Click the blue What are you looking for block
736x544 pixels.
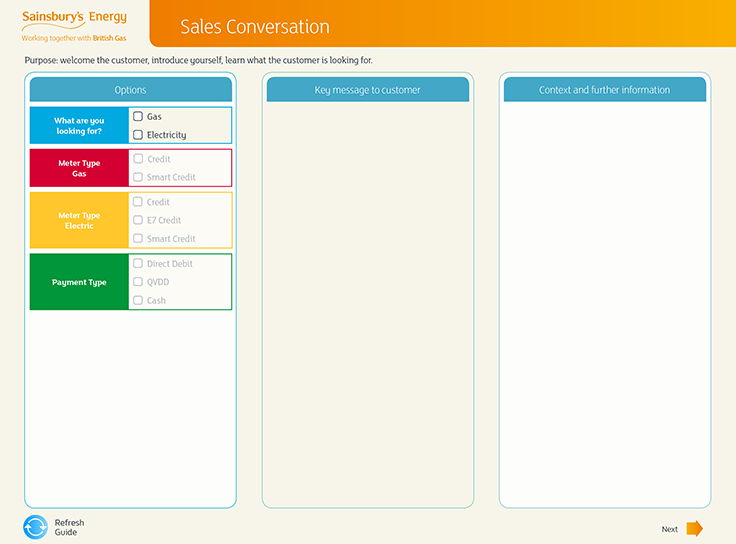click(x=79, y=126)
